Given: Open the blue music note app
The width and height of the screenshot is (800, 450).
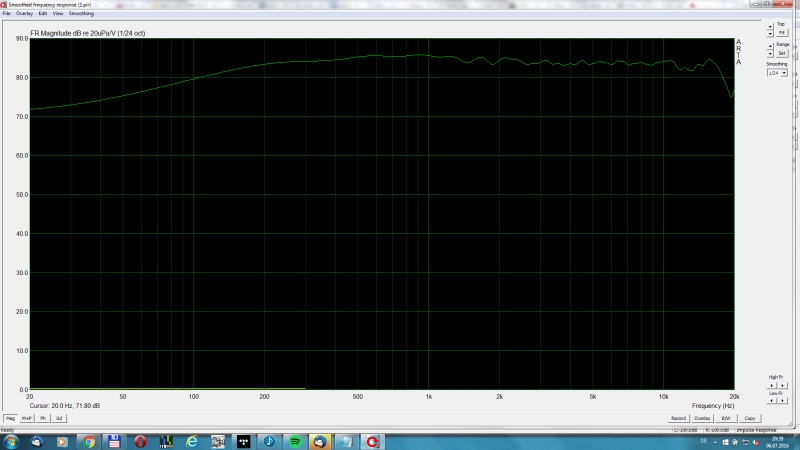Looking at the screenshot, I should (x=269, y=442).
